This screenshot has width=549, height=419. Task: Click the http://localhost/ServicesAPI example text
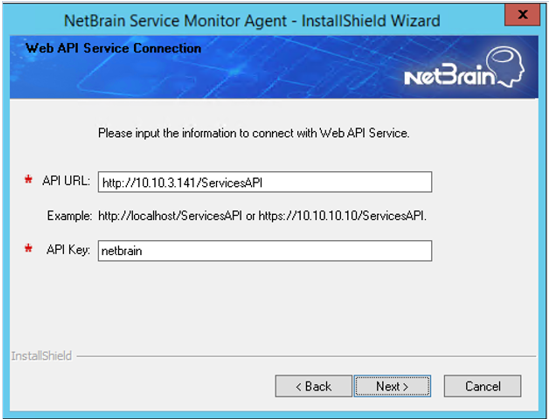coord(170,216)
